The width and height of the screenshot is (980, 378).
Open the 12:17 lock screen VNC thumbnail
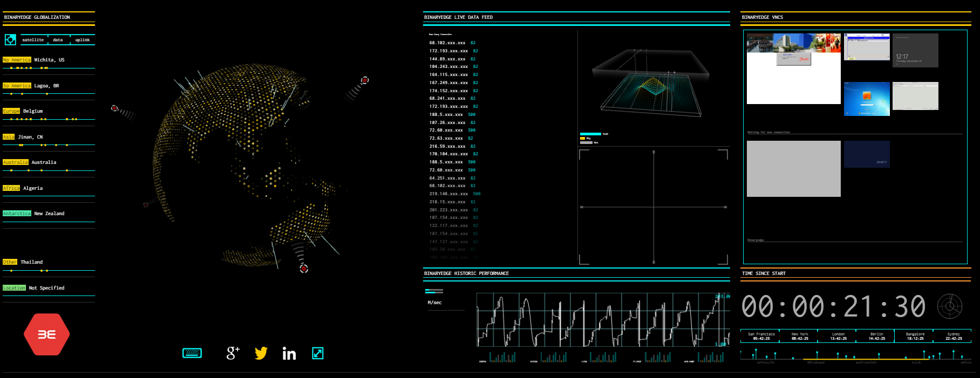[915, 50]
